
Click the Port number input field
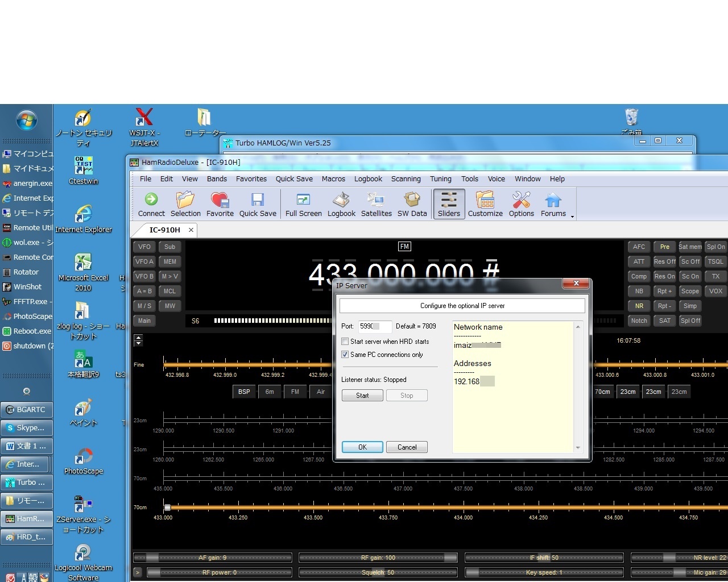tap(374, 326)
